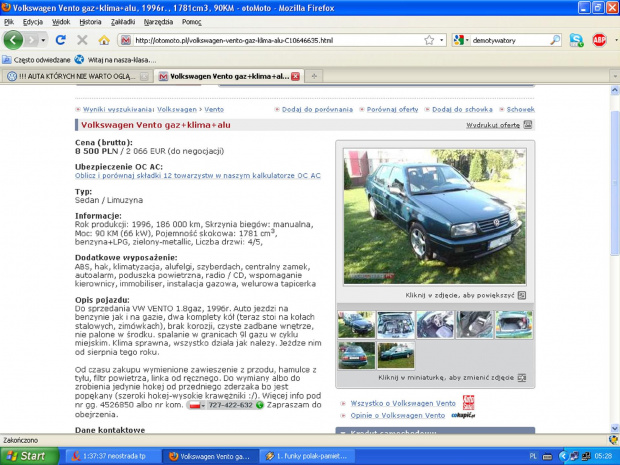Click the Firefox Volkswagen Vento taskbar button
This screenshot has width=620, height=465.
pos(210,456)
